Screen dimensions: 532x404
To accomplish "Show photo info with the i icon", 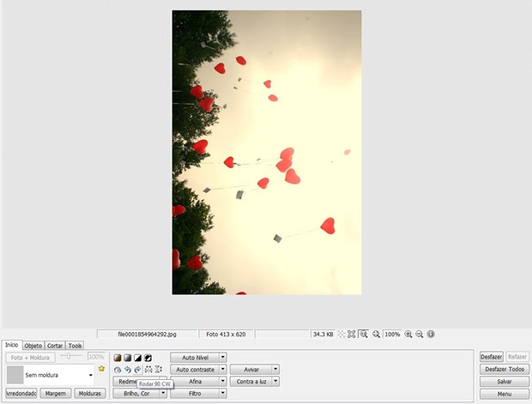I will tap(431, 335).
